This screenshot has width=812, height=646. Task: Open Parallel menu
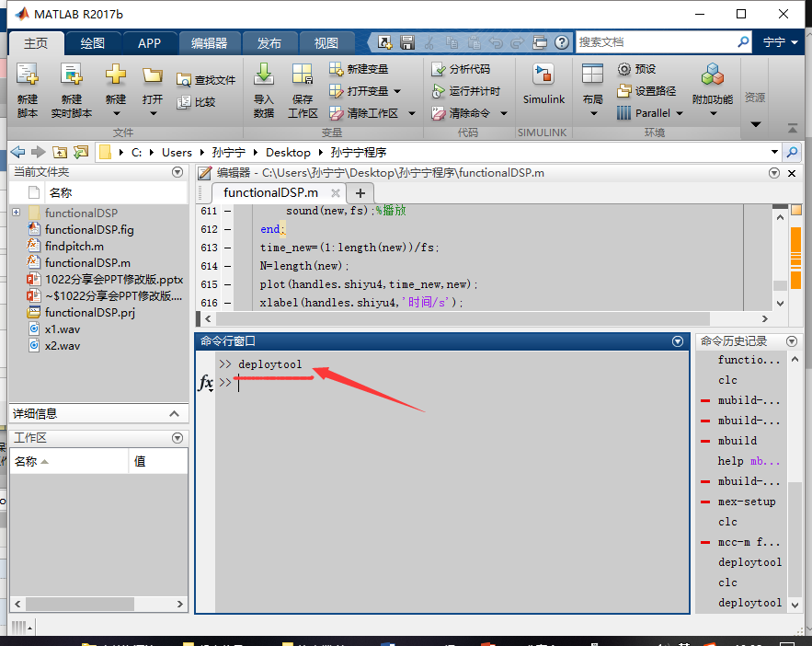tap(650, 113)
